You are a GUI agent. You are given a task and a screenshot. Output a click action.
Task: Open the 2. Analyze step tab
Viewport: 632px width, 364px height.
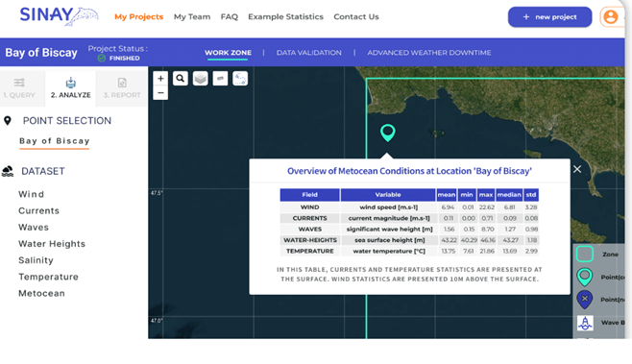pyautogui.click(x=70, y=88)
